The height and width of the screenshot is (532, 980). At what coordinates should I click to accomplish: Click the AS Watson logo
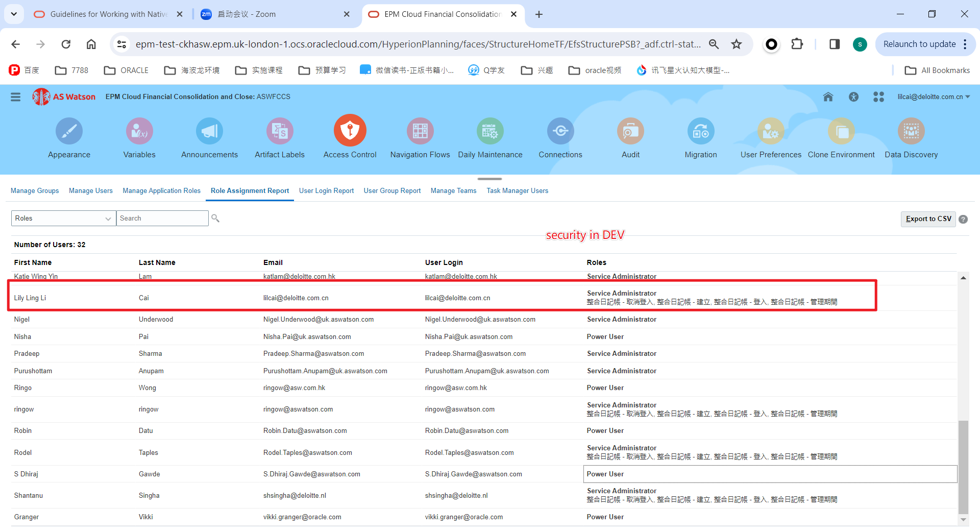pos(64,96)
